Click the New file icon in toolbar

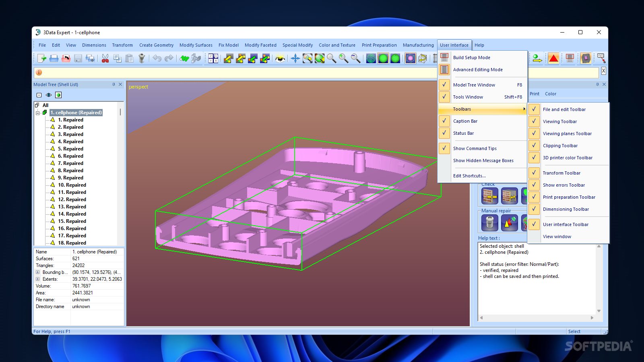pos(42,58)
